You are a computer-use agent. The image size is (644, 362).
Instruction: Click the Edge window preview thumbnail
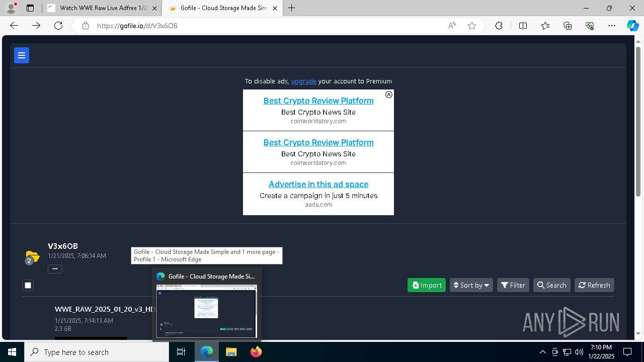pos(207,311)
